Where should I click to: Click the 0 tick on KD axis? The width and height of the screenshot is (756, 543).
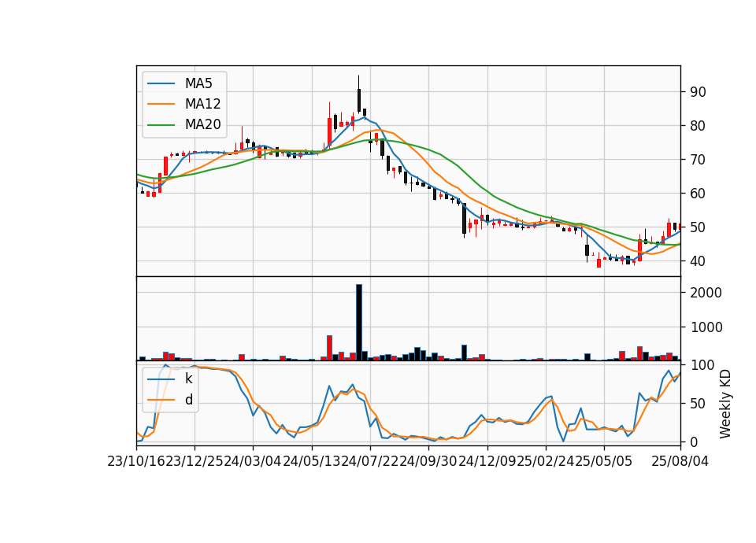[694, 441]
